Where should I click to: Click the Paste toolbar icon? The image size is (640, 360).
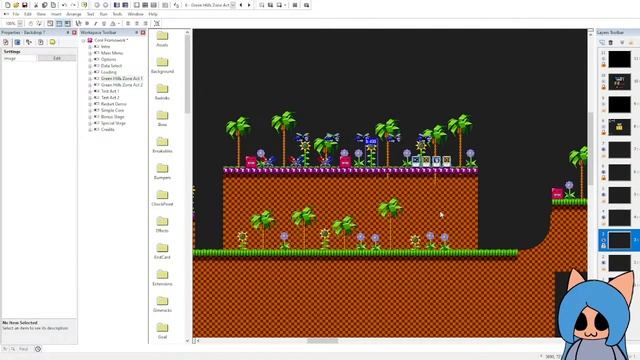click(53, 5)
